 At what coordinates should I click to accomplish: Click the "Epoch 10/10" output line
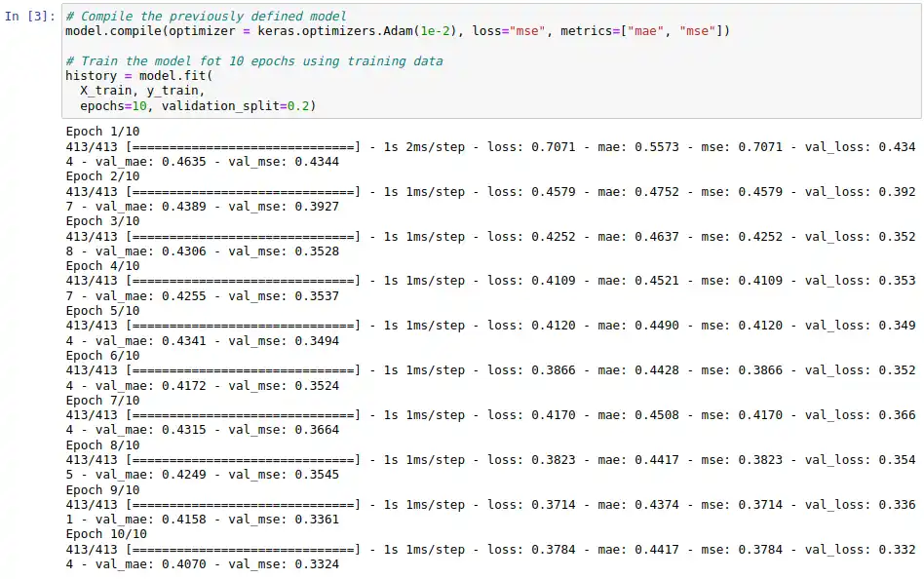click(106, 533)
